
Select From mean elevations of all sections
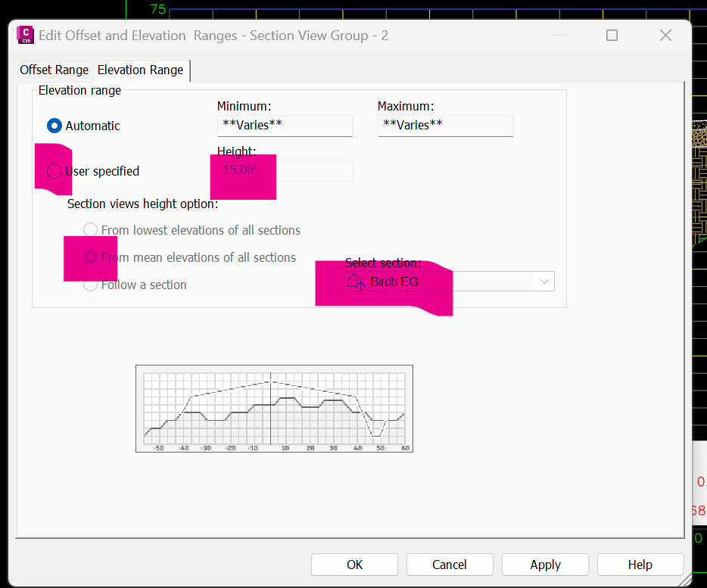(x=90, y=257)
